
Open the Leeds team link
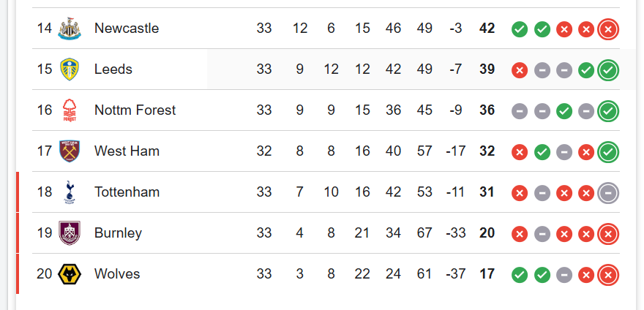click(113, 69)
